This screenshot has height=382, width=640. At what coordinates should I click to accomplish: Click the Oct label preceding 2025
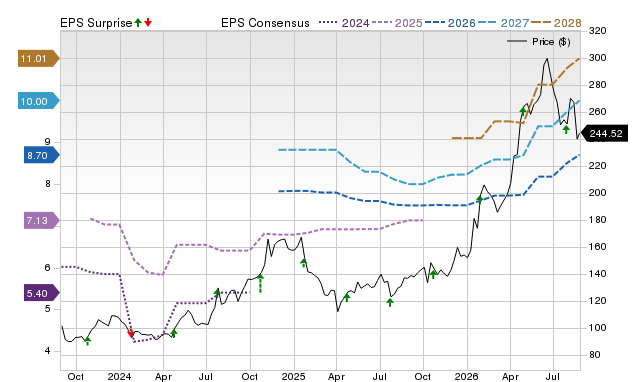point(249,376)
